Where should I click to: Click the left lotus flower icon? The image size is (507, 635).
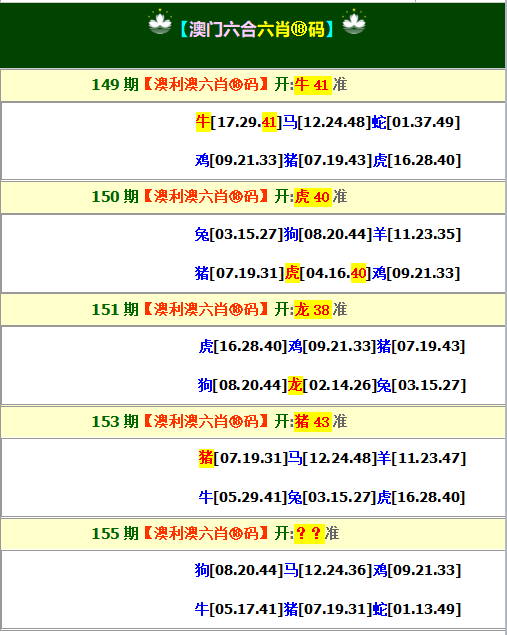coord(160,22)
